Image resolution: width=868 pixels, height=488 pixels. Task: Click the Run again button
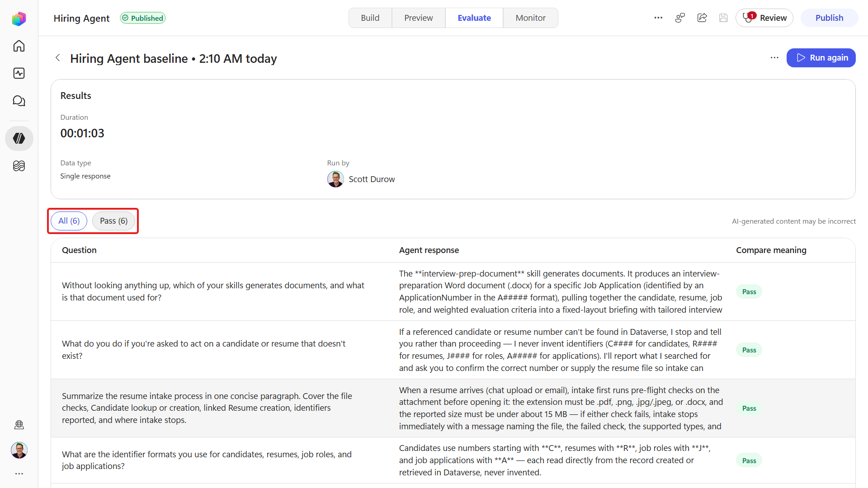coord(821,58)
